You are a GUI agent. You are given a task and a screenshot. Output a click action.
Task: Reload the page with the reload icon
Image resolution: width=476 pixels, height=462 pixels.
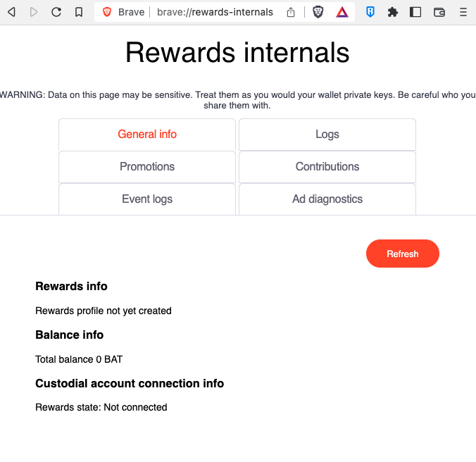(56, 12)
